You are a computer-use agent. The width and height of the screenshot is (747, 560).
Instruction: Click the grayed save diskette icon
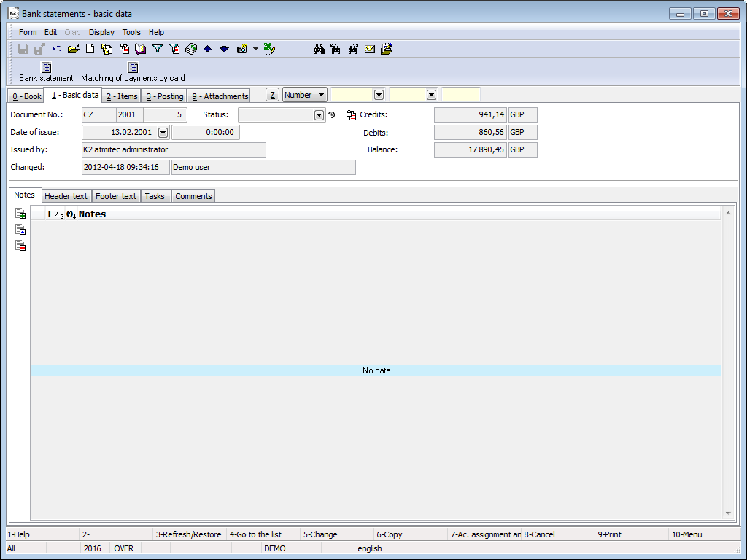point(23,49)
